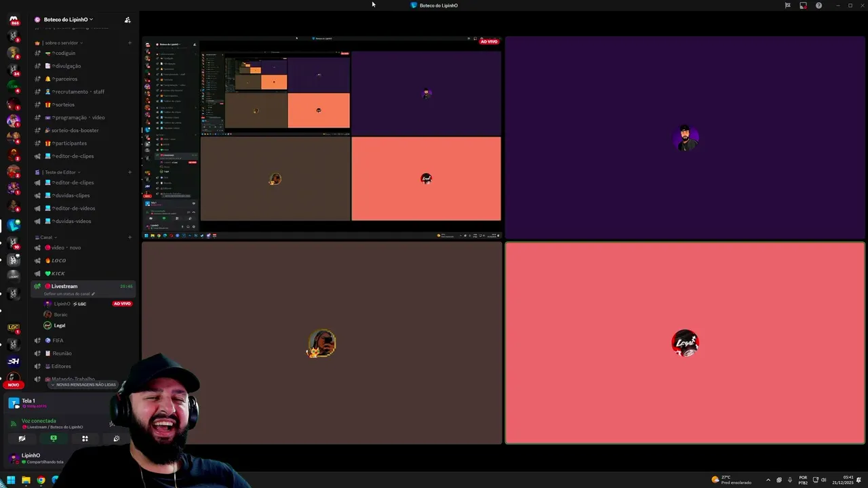Image resolution: width=868 pixels, height=488 pixels.
Task: Focus the live screen-share stream tile
Action: (322, 138)
